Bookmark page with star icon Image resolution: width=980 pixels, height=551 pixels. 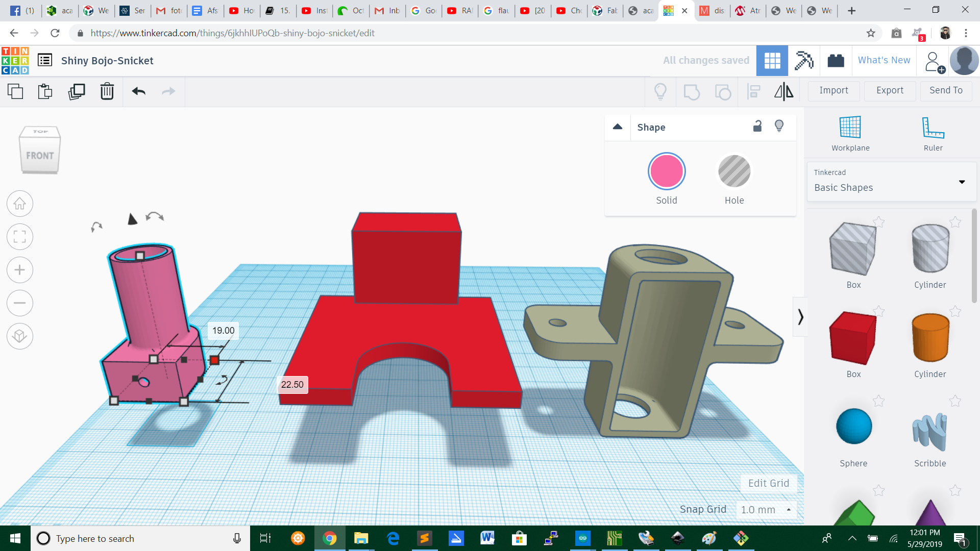tap(871, 33)
